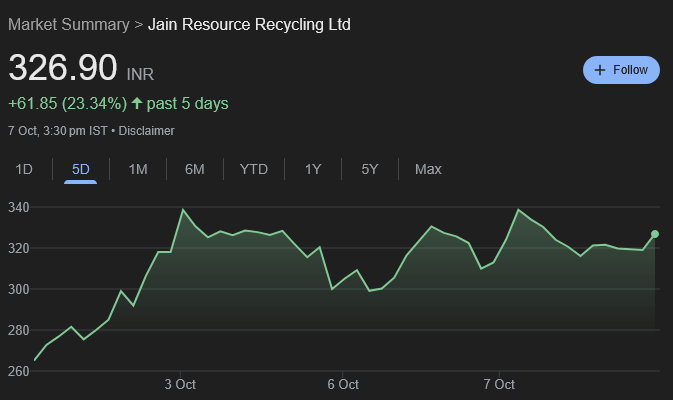Click the green up arrow indicator
Screen dimensions: 673x400
[x=136, y=103]
